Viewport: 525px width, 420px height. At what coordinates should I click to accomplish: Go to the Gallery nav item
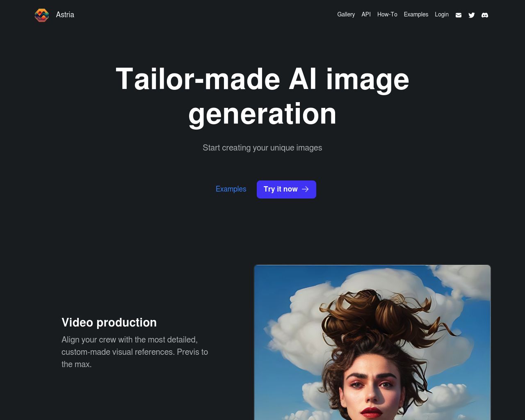pos(346,14)
